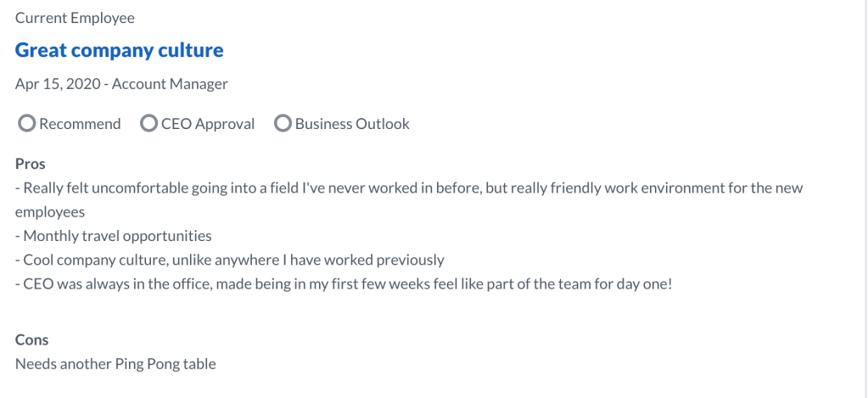Click the 'Cons' section heading

tap(32, 339)
